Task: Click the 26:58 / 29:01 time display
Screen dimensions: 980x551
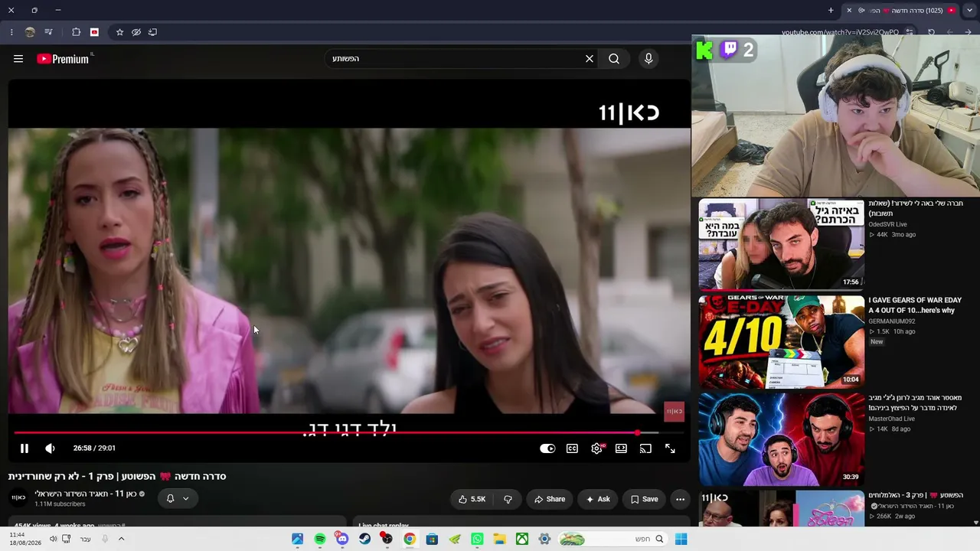Action: [94, 448]
